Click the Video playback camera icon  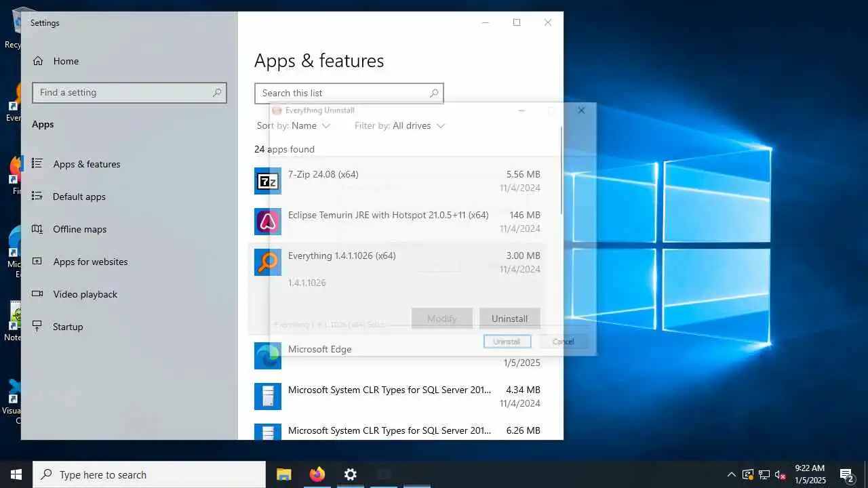click(x=37, y=293)
